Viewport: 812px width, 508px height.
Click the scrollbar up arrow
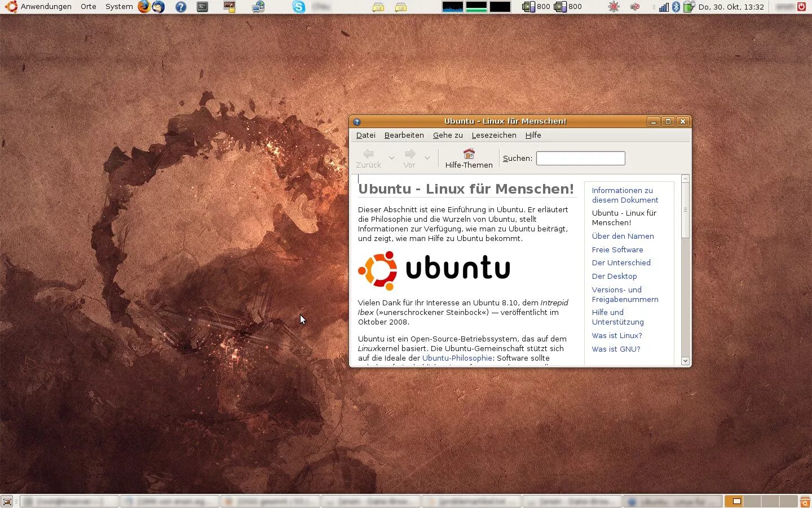(x=685, y=179)
